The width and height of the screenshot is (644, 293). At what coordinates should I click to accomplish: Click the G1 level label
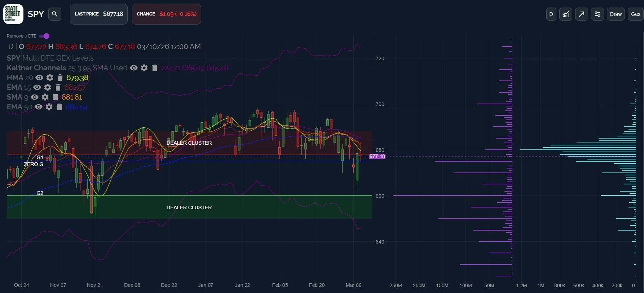click(40, 157)
